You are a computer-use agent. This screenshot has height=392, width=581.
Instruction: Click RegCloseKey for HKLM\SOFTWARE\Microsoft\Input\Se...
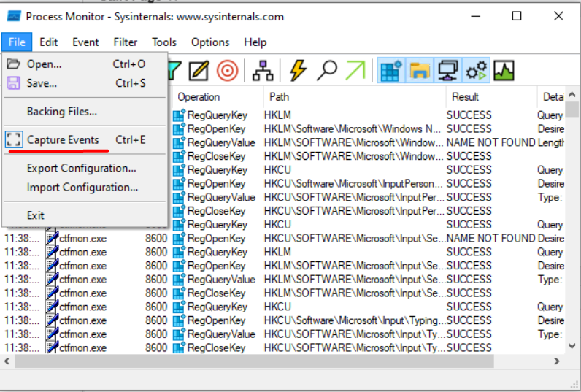pyautogui.click(x=216, y=293)
